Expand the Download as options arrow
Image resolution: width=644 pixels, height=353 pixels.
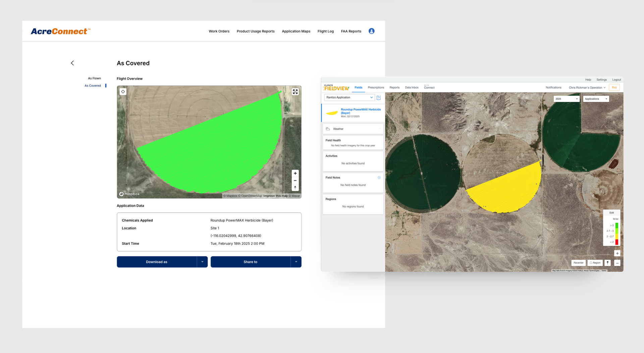[x=202, y=262]
